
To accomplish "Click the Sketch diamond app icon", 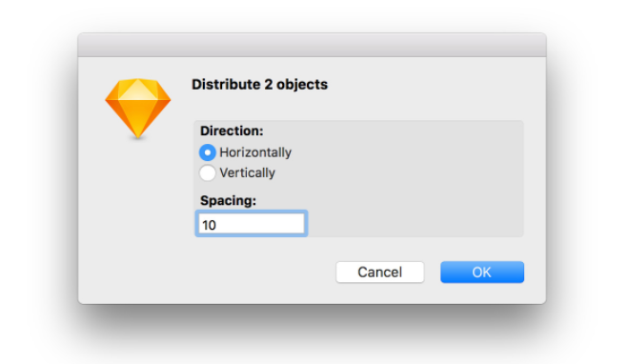I will click(x=138, y=108).
